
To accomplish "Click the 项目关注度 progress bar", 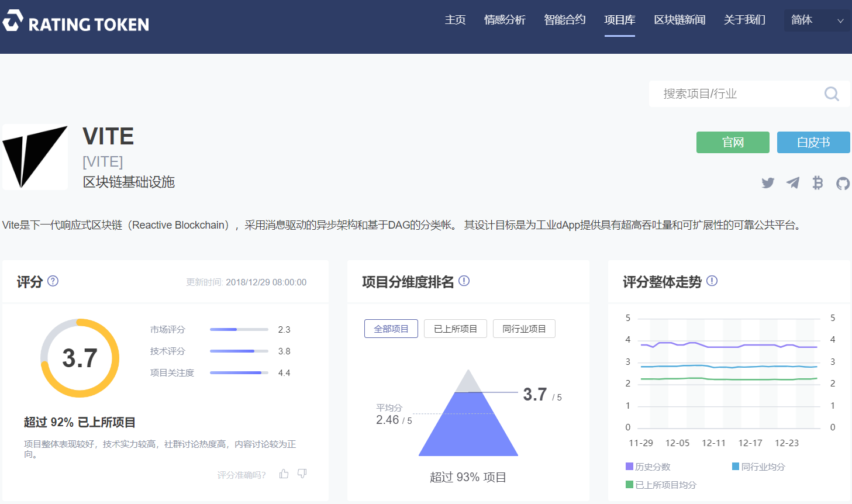I will (239, 373).
